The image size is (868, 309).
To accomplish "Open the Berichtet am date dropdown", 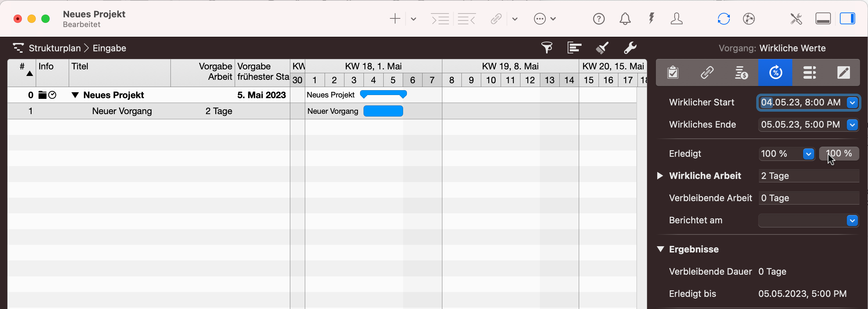I will (x=852, y=221).
